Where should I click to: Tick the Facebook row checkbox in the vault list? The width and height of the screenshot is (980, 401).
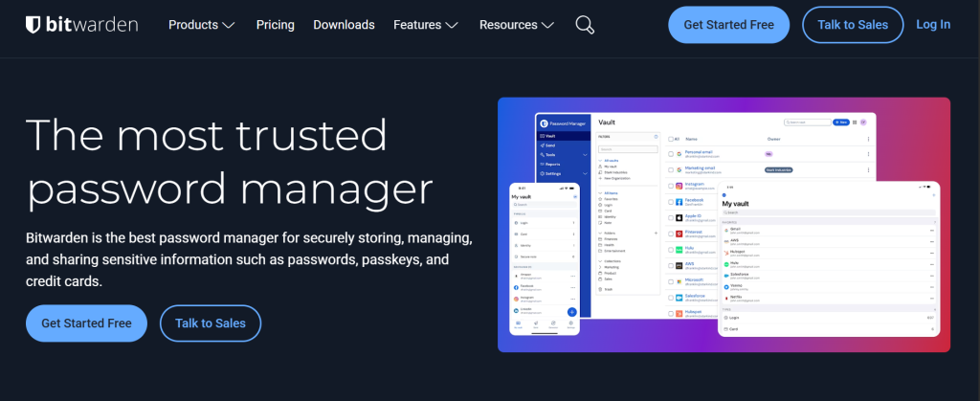click(x=671, y=202)
